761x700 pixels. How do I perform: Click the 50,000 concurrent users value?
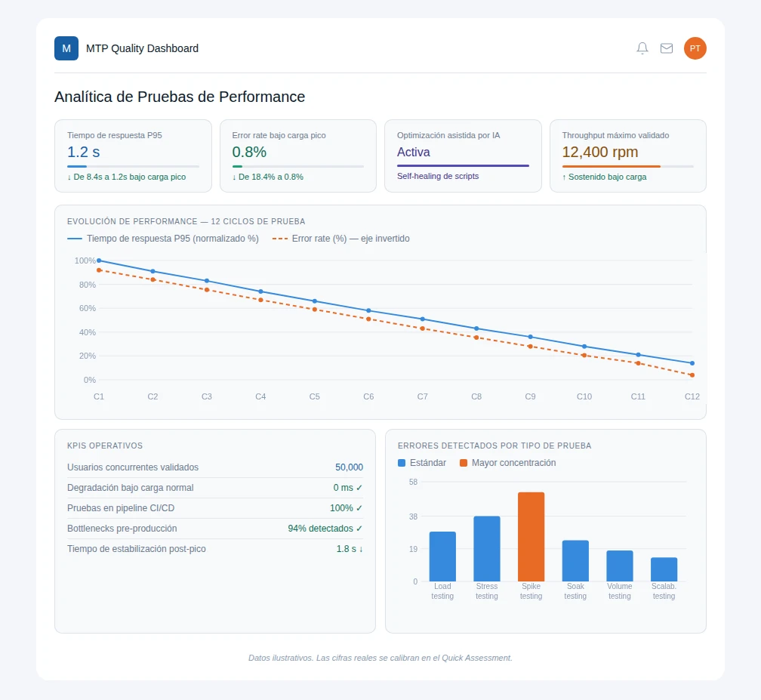[349, 467]
